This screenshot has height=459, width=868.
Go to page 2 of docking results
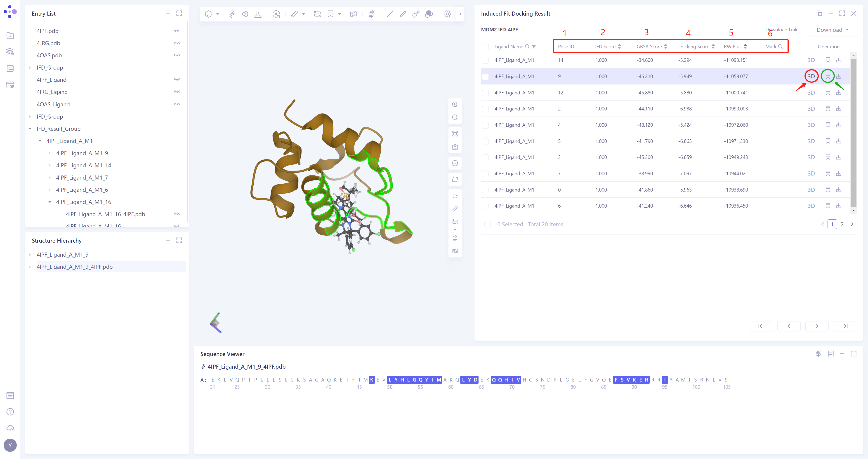[x=842, y=224]
